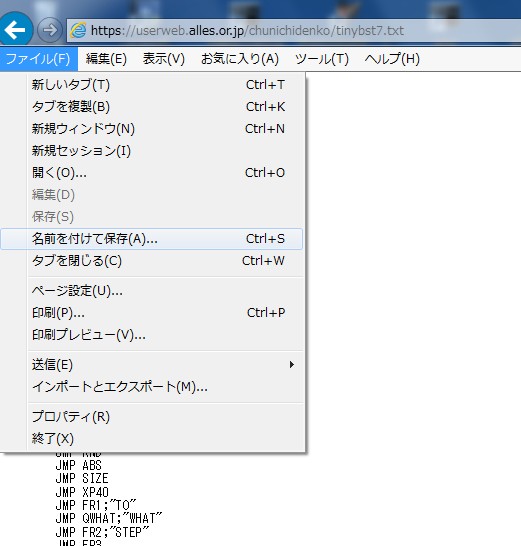Click the browser Back arrow button
521x546 pixels.
[x=15, y=30]
